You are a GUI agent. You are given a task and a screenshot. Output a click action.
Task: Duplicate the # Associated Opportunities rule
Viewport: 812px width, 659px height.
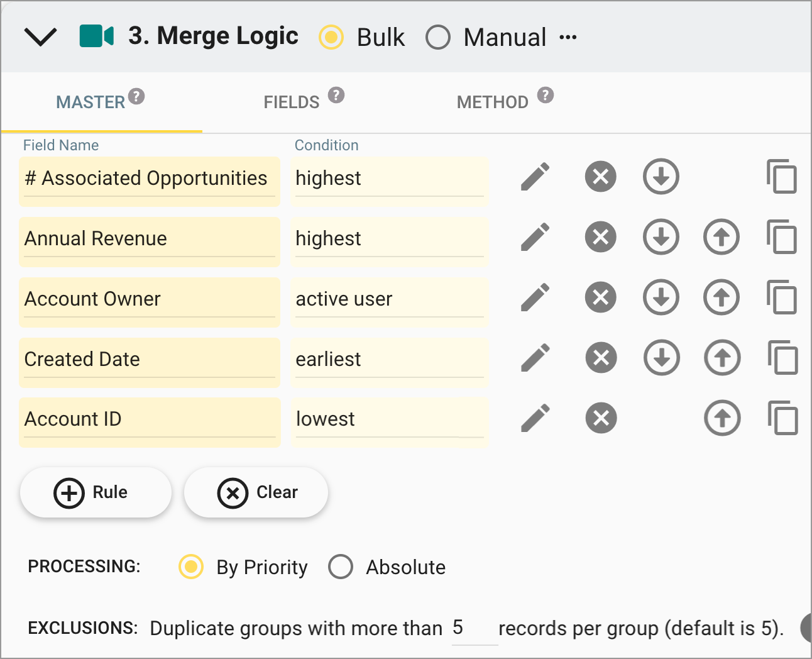[782, 177]
